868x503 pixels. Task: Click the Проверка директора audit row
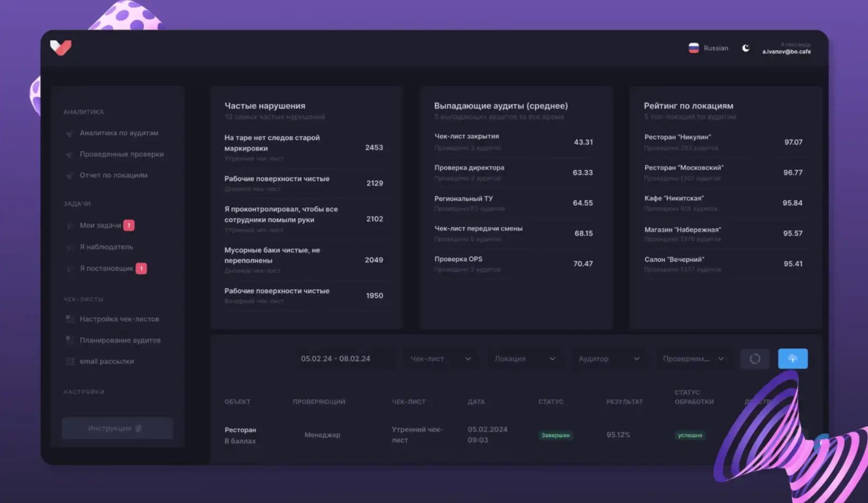coord(514,173)
